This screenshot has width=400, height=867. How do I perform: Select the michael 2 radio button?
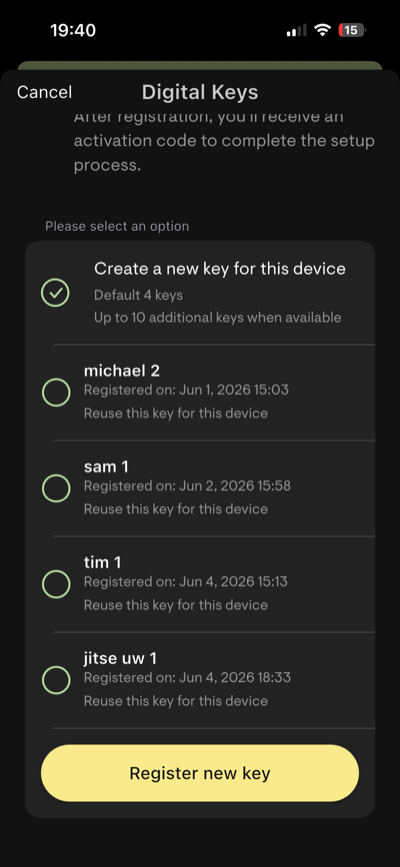(x=56, y=393)
